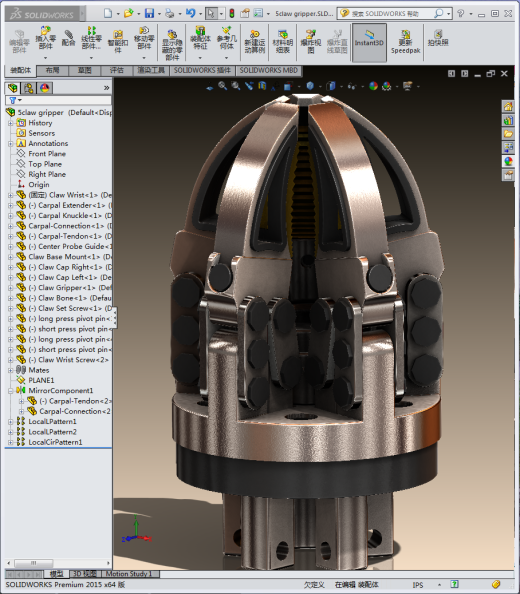Click the 插入零部件 (Insert Components) tool

46,38
